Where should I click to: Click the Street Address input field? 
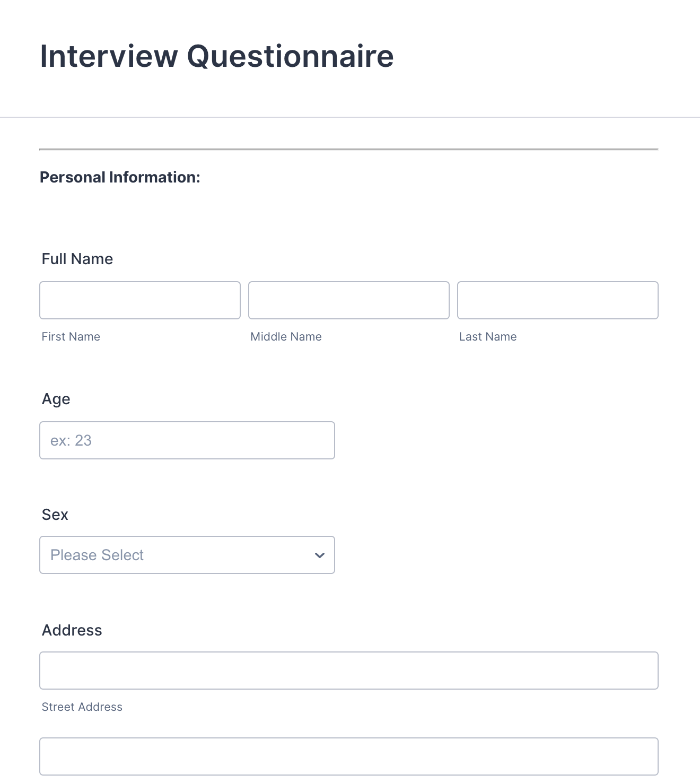click(x=349, y=671)
